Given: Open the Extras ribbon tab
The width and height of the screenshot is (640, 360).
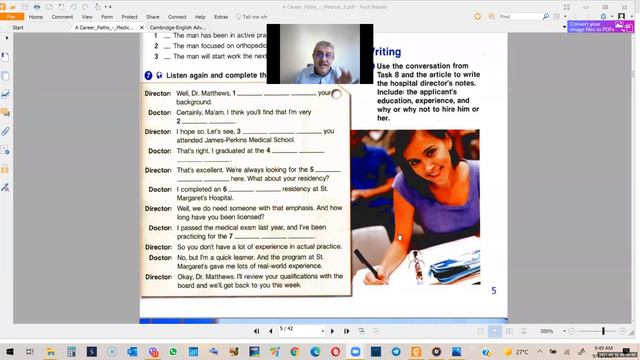Looking at the screenshot, I should (221, 17).
